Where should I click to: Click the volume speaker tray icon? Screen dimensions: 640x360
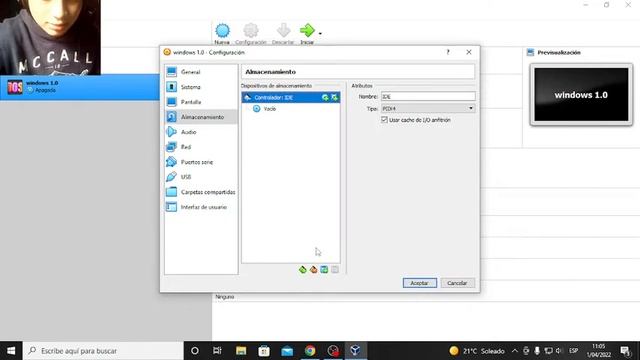coord(559,351)
